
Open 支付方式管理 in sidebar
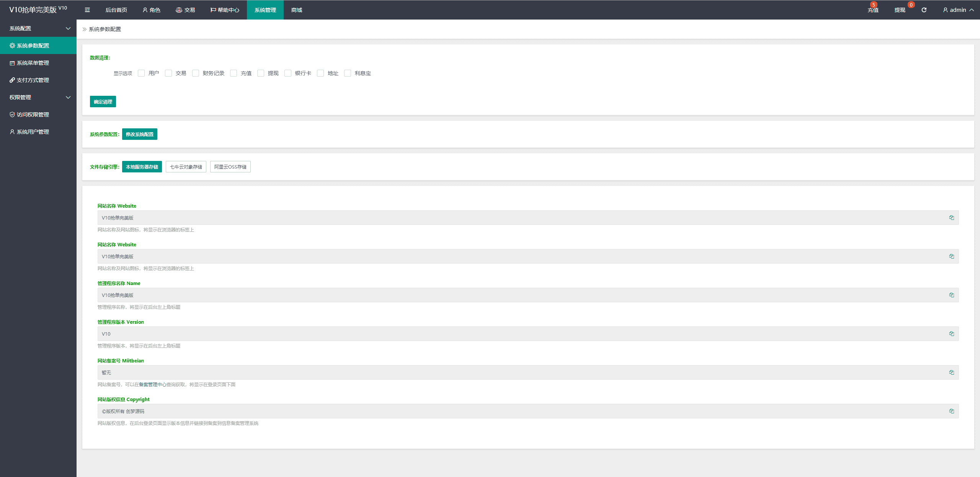(33, 80)
